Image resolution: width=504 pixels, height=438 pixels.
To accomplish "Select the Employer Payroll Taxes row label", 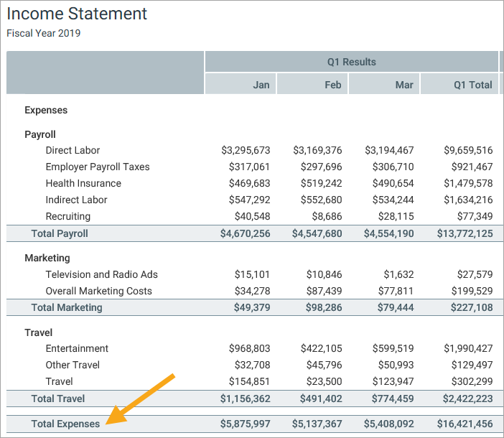I will (x=98, y=167).
